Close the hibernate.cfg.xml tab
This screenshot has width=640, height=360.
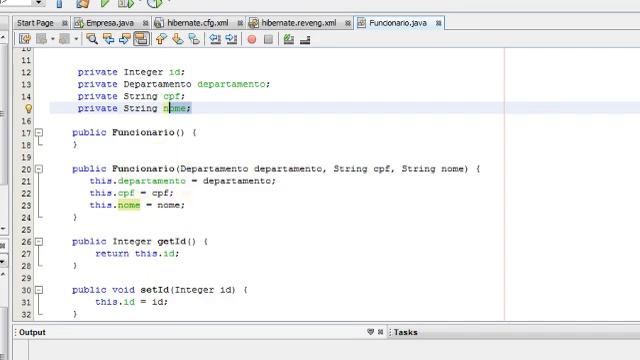tap(240, 23)
